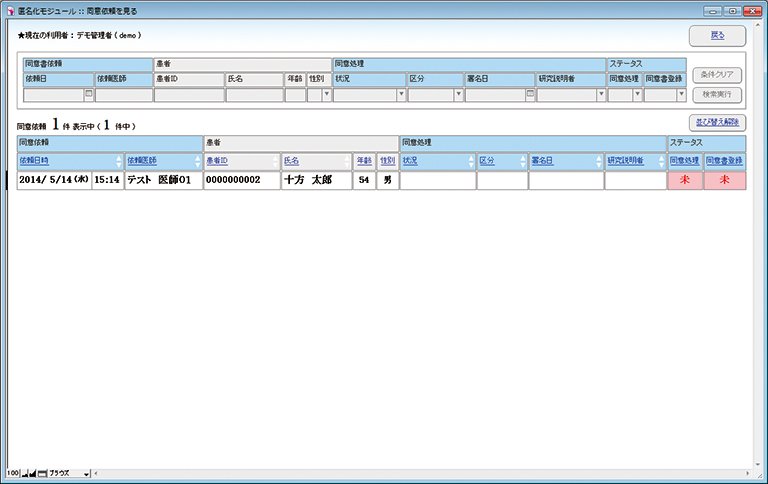
Task: Click the horizontal scrollbar left arrow
Action: [x=96, y=473]
